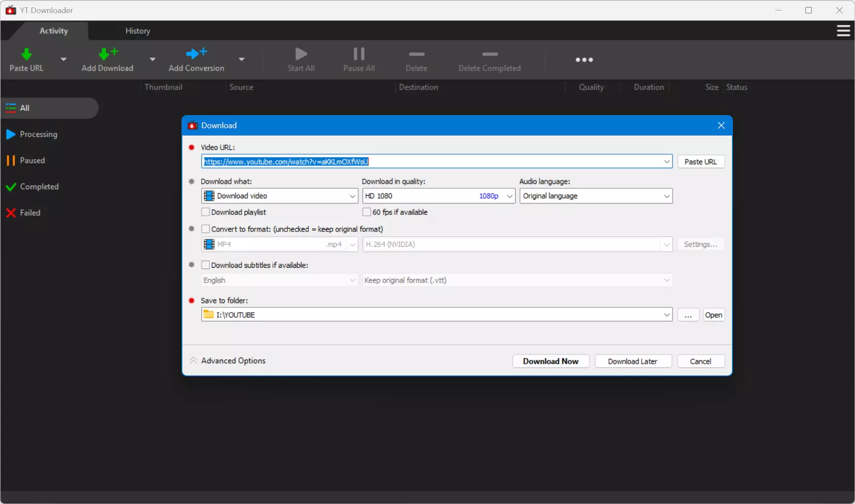Close the Download dialog
Image resolution: width=855 pixels, height=504 pixels.
721,126
